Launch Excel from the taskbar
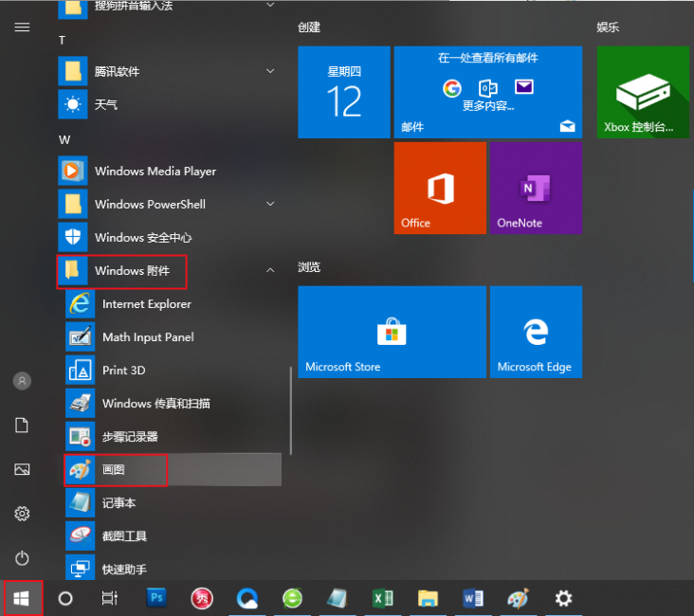This screenshot has width=694, height=616. click(x=383, y=599)
